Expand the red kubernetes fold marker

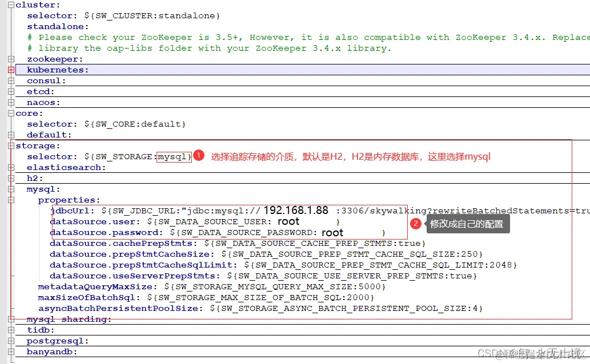(11, 70)
